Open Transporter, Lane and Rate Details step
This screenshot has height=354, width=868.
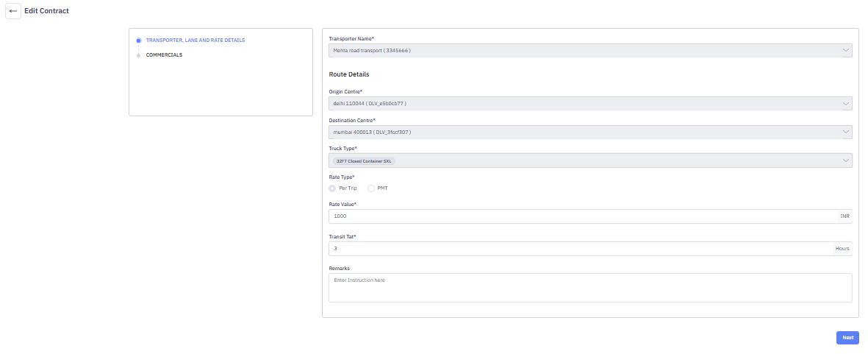[x=196, y=40]
